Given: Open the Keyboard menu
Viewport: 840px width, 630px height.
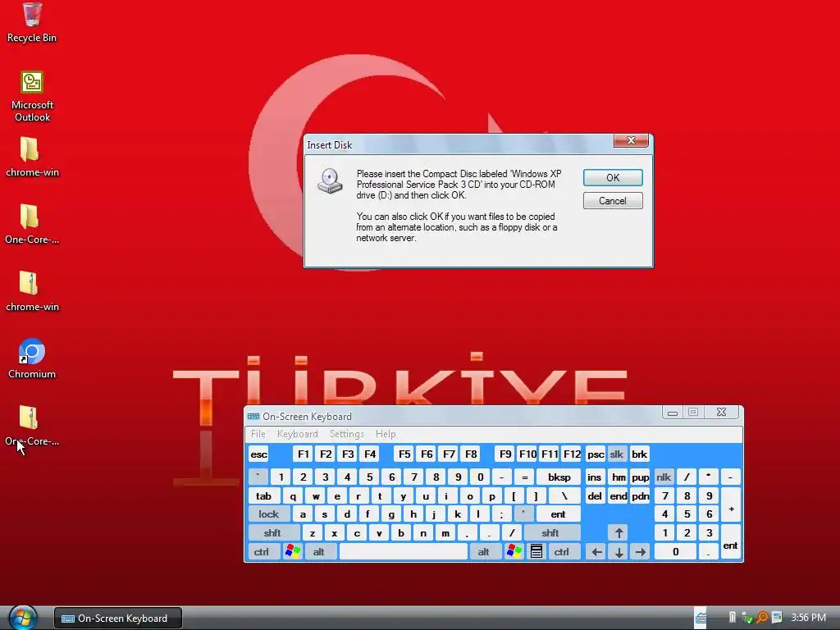Looking at the screenshot, I should [297, 434].
